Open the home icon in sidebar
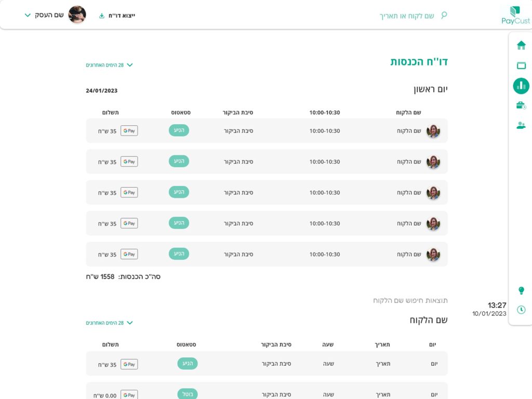The image size is (532, 399). 521,45
